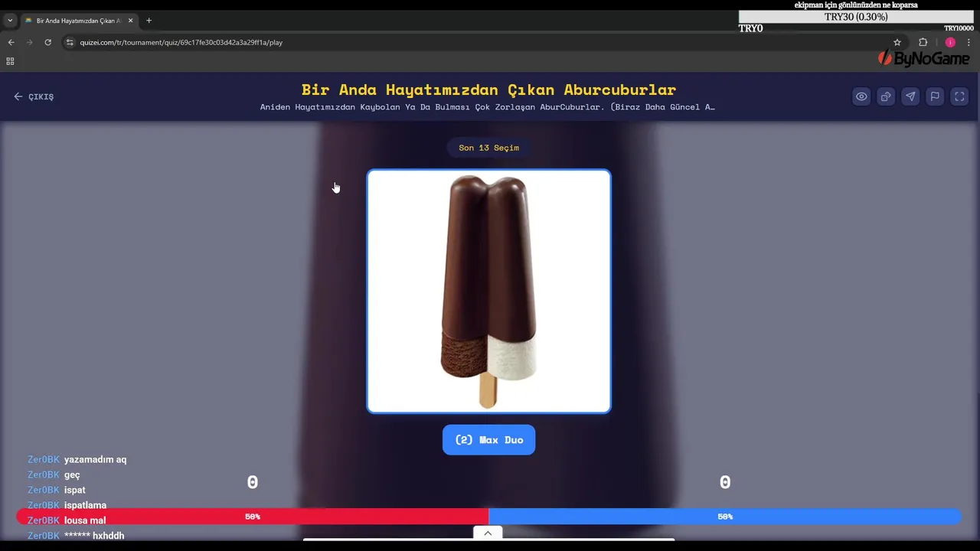Click the Son 13 Seçim label
980x551 pixels.
coord(488,148)
